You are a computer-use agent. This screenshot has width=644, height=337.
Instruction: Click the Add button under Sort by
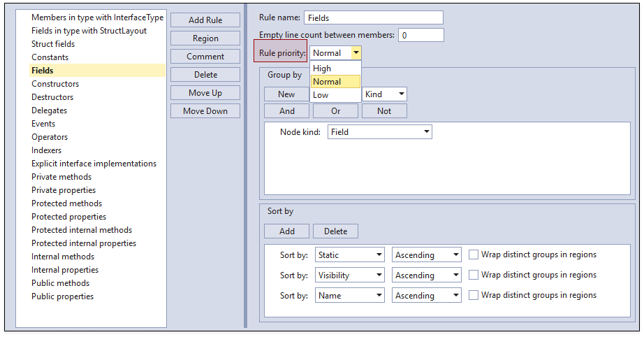tap(286, 231)
